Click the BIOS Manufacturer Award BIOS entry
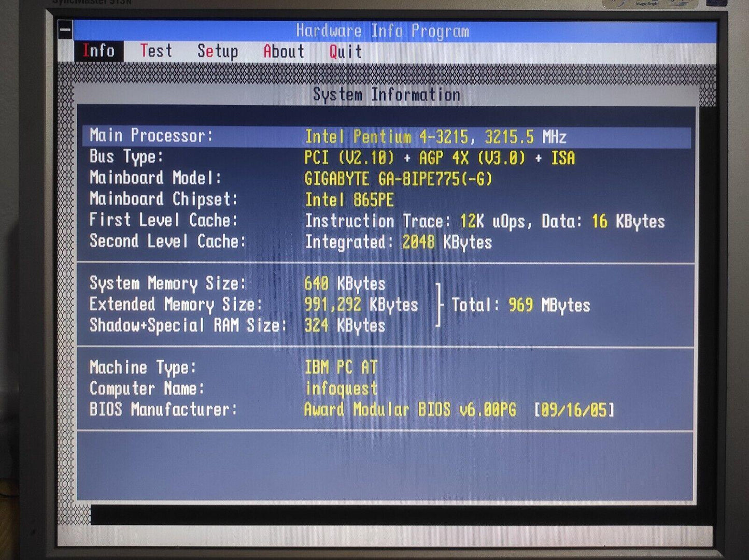Image resolution: width=749 pixels, height=560 pixels. click(409, 410)
